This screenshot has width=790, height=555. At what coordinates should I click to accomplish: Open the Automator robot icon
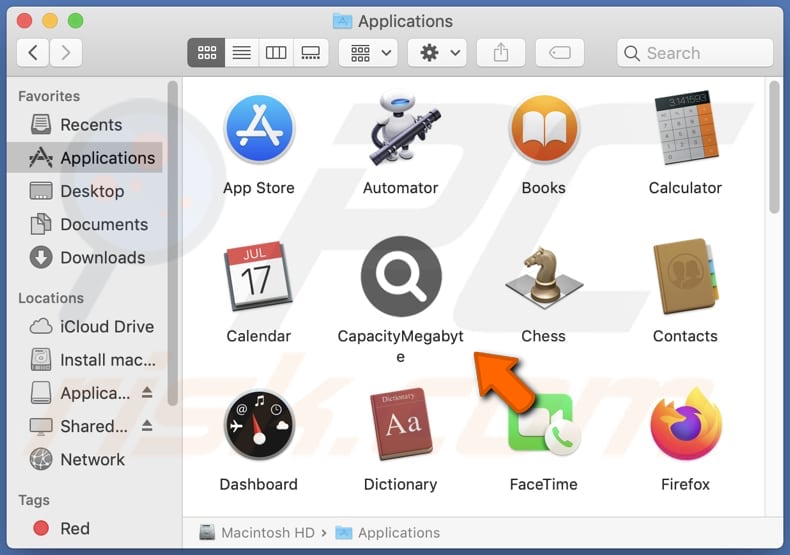pos(403,129)
